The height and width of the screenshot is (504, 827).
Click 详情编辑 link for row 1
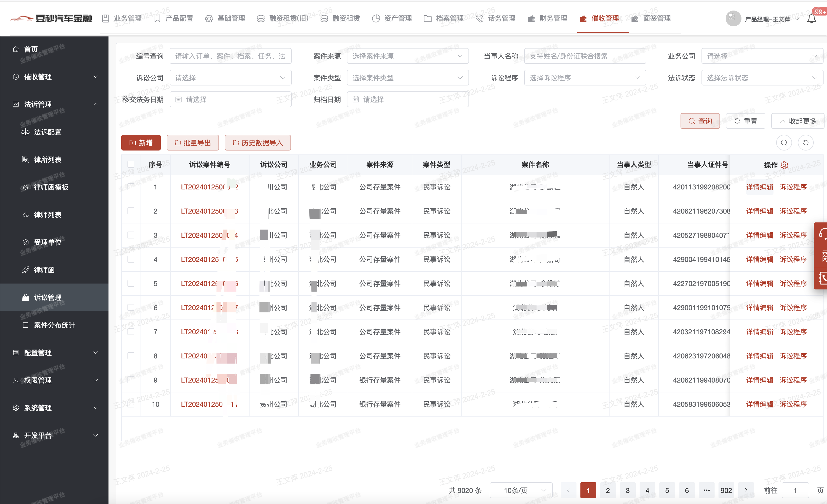tap(759, 187)
